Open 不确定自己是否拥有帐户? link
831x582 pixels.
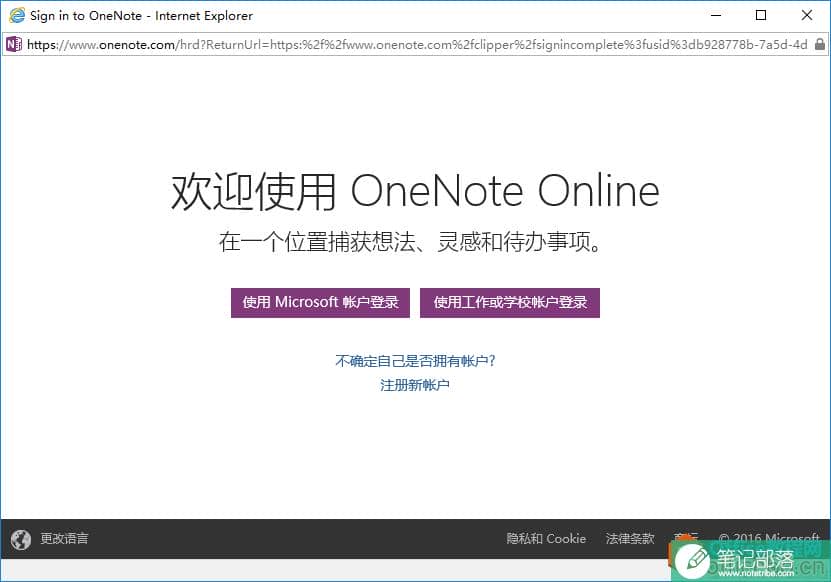click(x=415, y=361)
